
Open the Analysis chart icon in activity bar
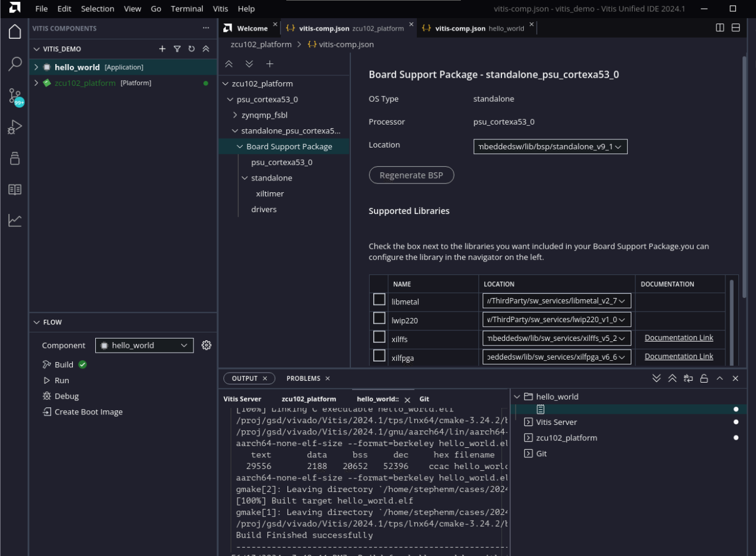15,220
